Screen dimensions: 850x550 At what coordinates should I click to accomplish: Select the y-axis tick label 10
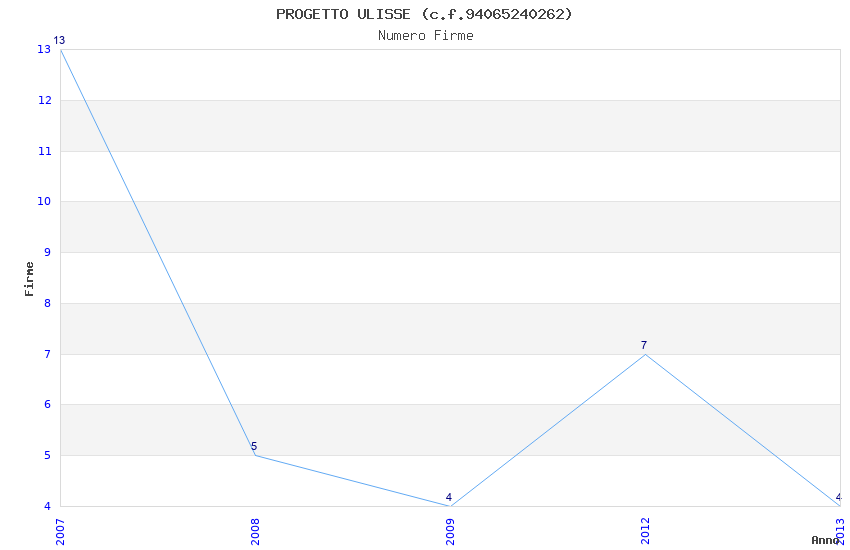pyautogui.click(x=45, y=202)
